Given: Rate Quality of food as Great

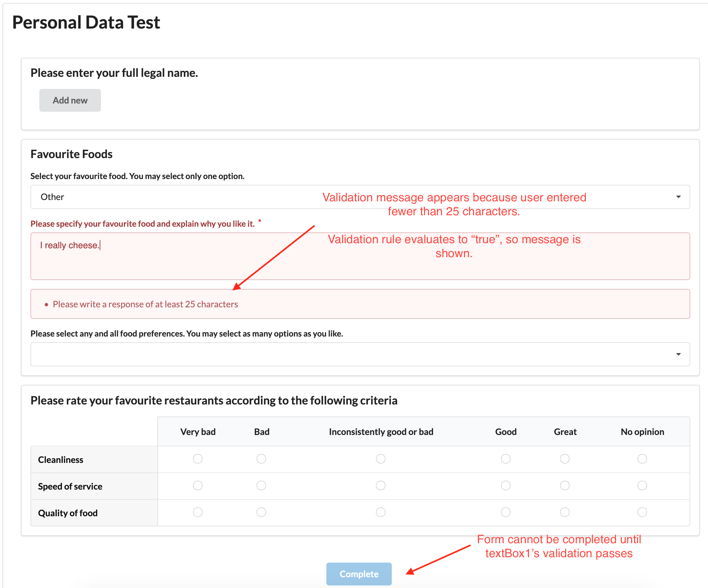Looking at the screenshot, I should pyautogui.click(x=565, y=512).
